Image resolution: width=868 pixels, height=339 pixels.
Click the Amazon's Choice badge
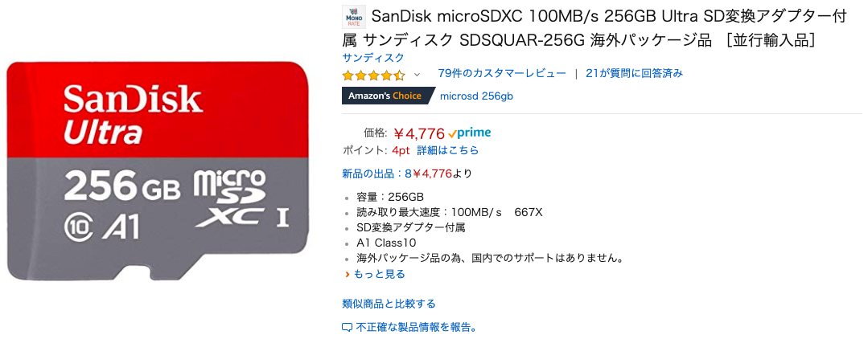(x=386, y=96)
